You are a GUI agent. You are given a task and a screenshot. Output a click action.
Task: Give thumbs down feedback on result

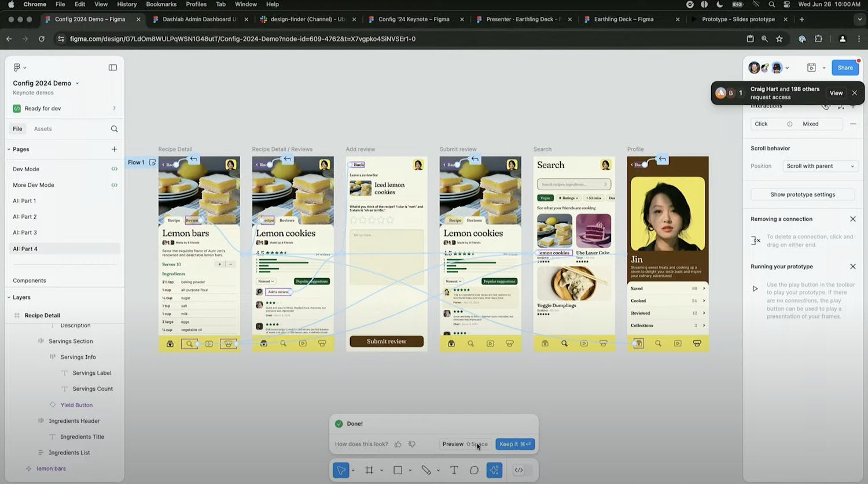pyautogui.click(x=412, y=444)
